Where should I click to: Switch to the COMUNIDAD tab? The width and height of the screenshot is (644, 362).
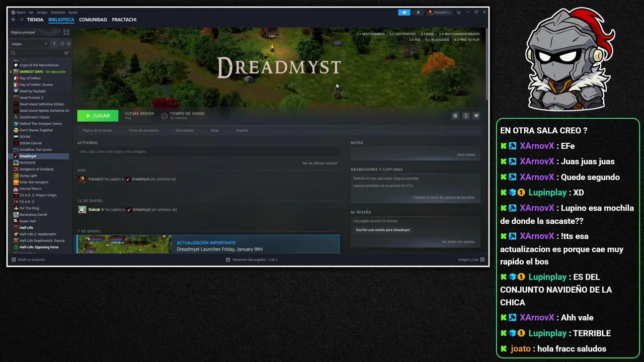(93, 20)
